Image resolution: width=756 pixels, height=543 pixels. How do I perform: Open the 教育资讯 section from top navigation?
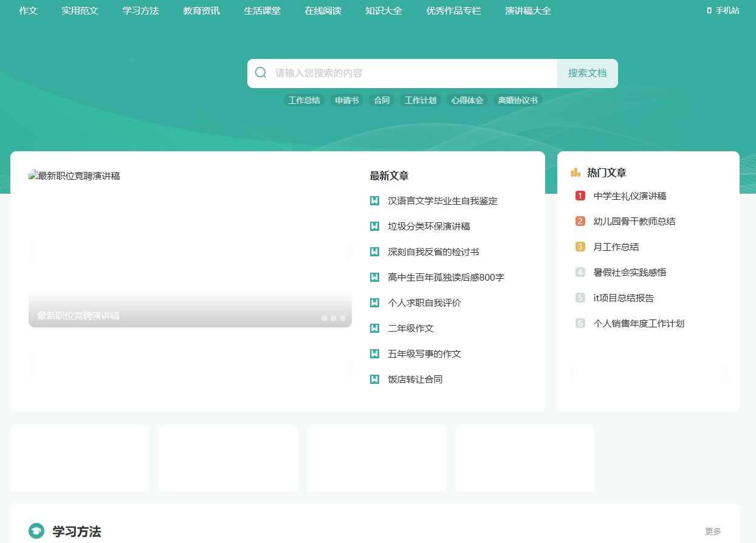pyautogui.click(x=201, y=10)
